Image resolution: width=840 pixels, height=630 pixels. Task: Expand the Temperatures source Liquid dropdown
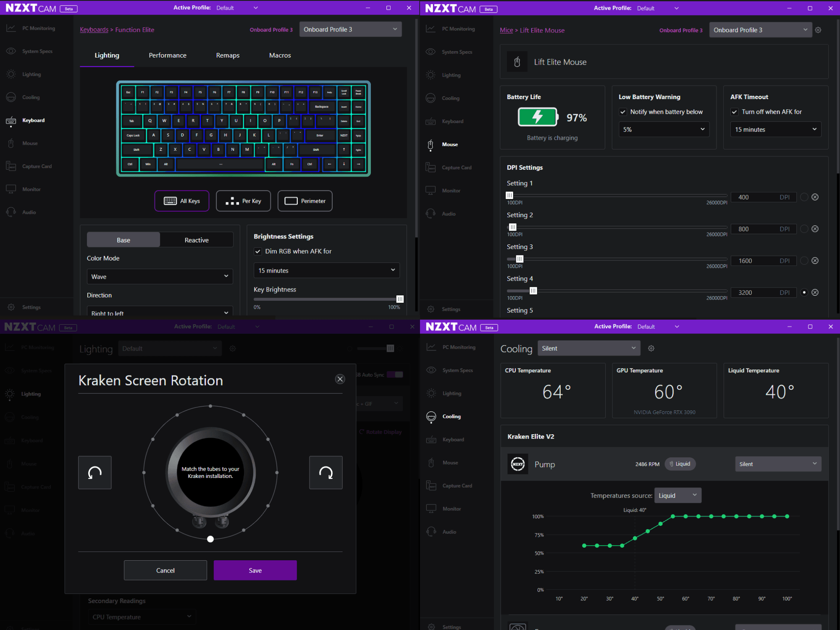(677, 496)
